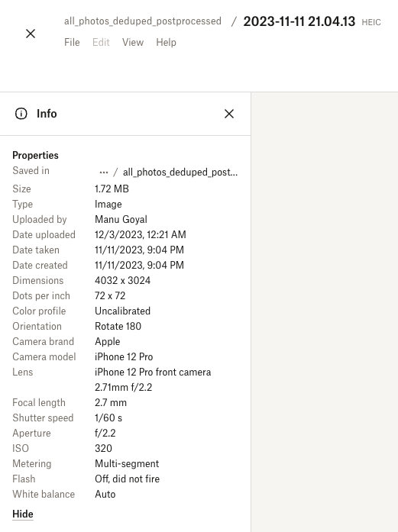Open the Help menu

[x=166, y=43]
